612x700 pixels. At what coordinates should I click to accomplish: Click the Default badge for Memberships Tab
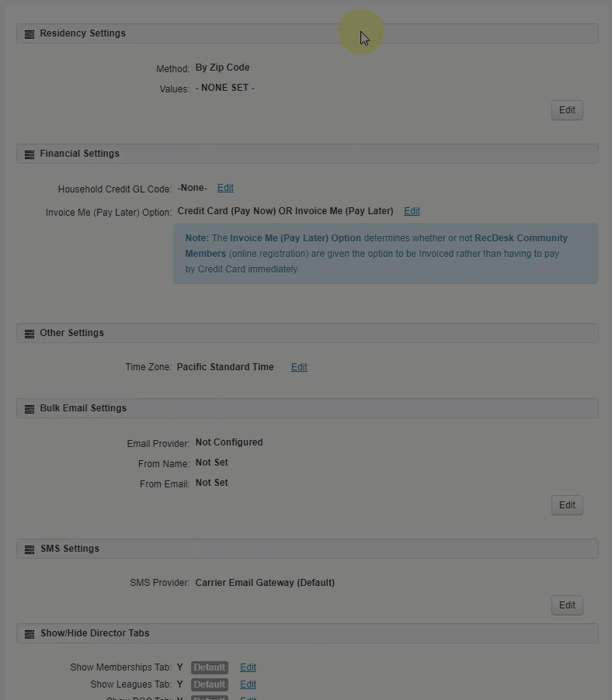click(x=210, y=667)
